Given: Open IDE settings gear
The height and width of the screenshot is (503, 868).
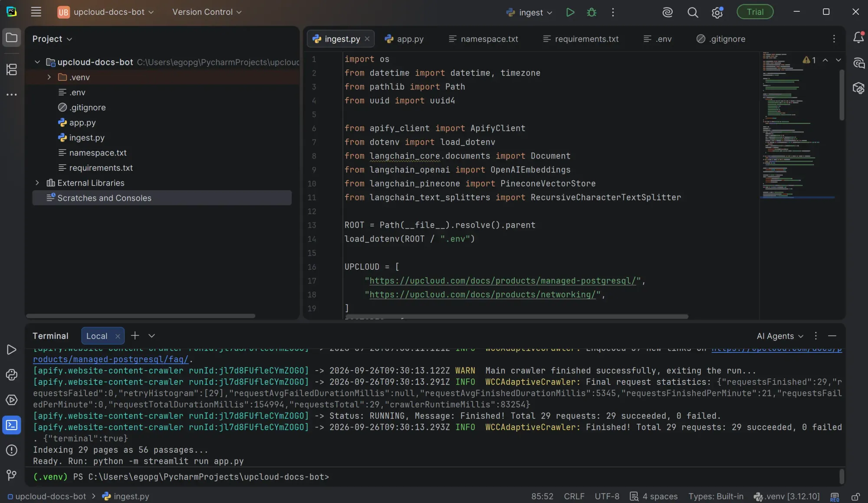Looking at the screenshot, I should (x=717, y=12).
